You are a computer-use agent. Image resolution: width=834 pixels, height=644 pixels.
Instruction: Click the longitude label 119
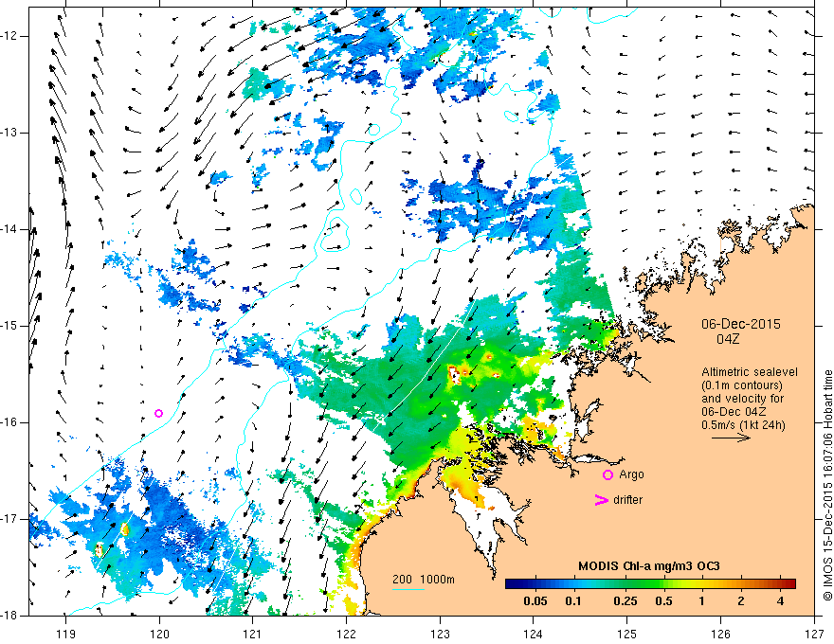pyautogui.click(x=65, y=634)
